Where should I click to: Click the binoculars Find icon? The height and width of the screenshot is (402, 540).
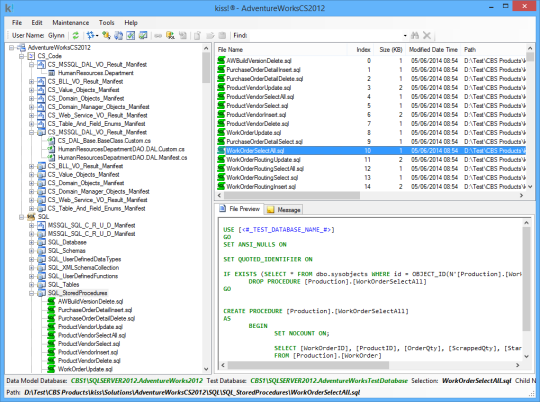coord(415,35)
